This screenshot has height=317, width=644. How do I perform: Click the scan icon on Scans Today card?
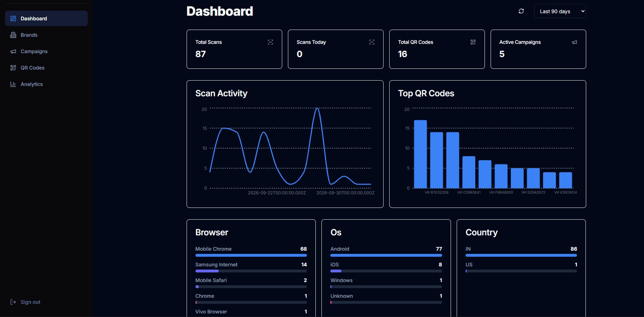(372, 42)
